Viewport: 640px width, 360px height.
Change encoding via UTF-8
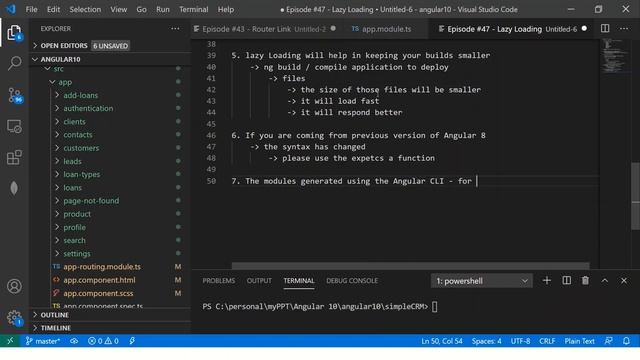coord(520,341)
